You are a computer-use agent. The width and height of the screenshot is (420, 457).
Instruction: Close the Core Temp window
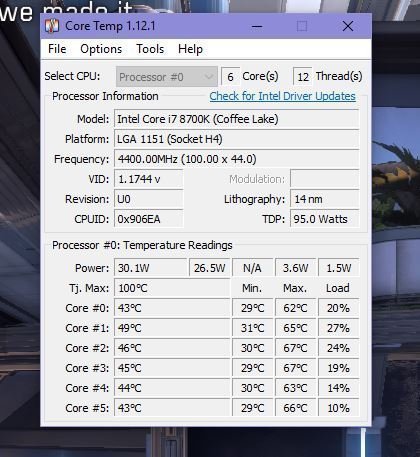click(x=348, y=26)
